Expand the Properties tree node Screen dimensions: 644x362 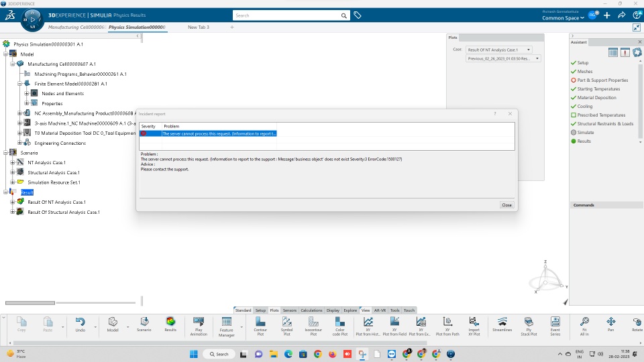27,103
